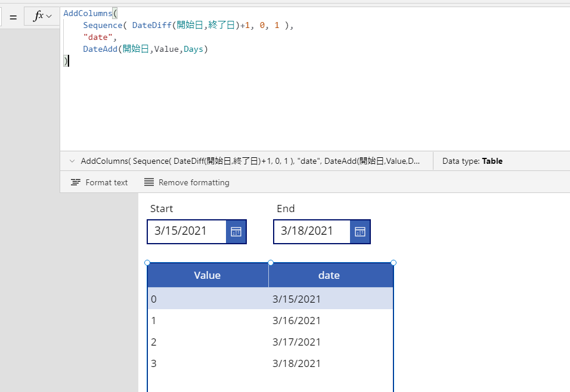The image size is (570, 392).
Task: Click the End label above date picker
Action: (x=286, y=209)
